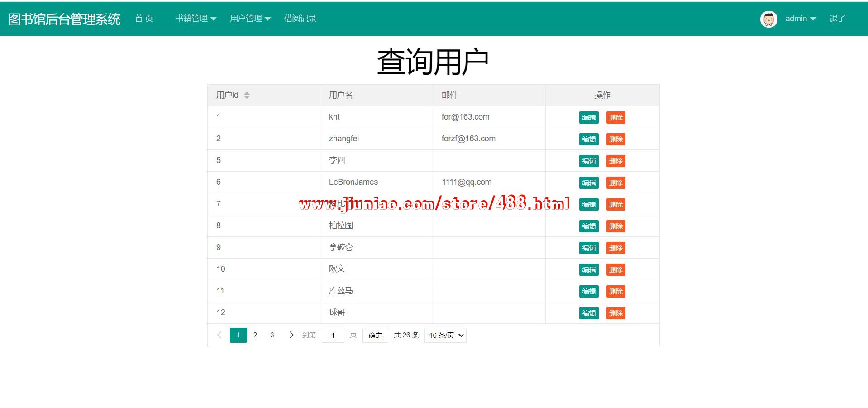Edit the LeBronJames user row
This screenshot has height=408, width=868.
(589, 183)
